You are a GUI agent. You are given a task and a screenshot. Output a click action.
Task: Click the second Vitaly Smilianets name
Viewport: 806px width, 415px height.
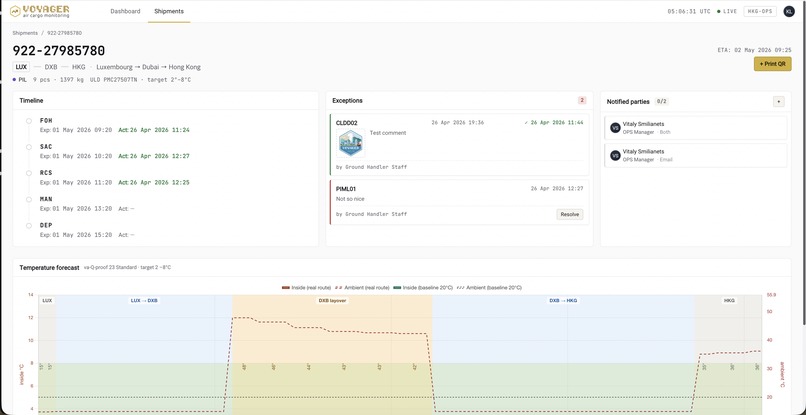[x=643, y=151]
